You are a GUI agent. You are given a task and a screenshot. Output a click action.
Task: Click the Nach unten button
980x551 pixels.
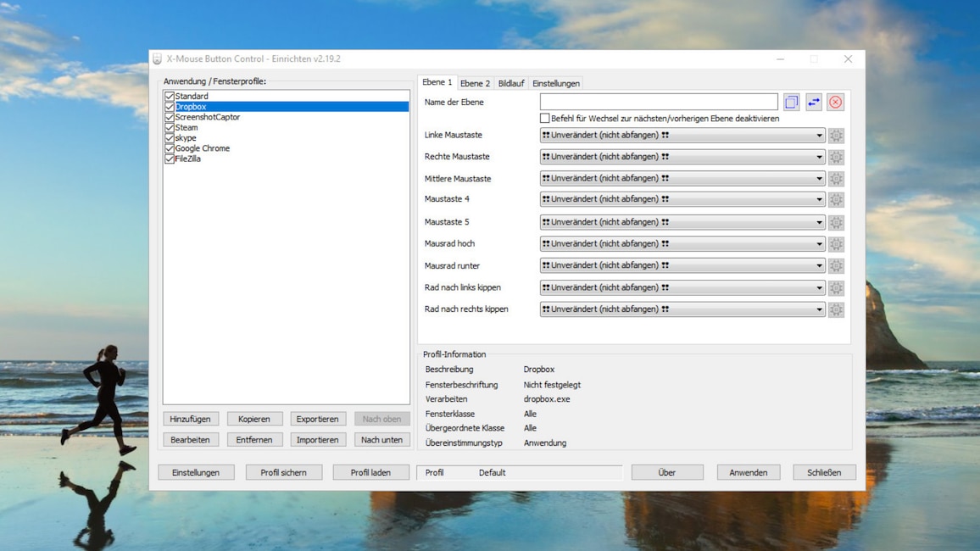[381, 440]
